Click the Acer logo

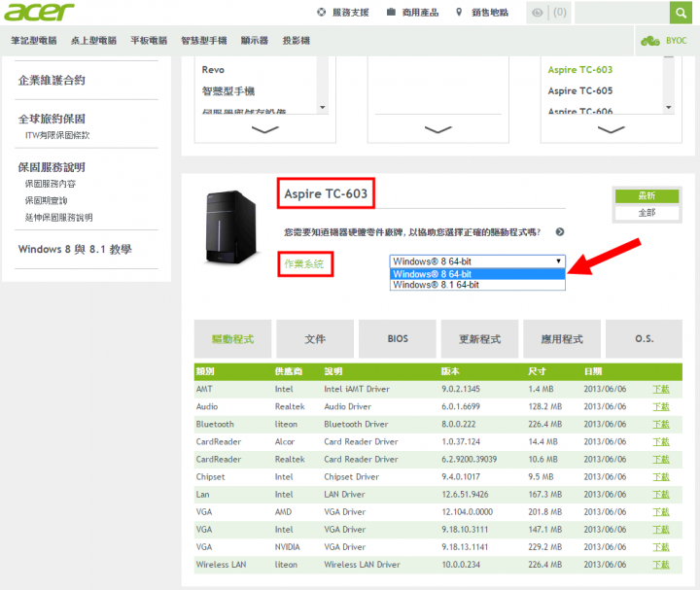[39, 12]
